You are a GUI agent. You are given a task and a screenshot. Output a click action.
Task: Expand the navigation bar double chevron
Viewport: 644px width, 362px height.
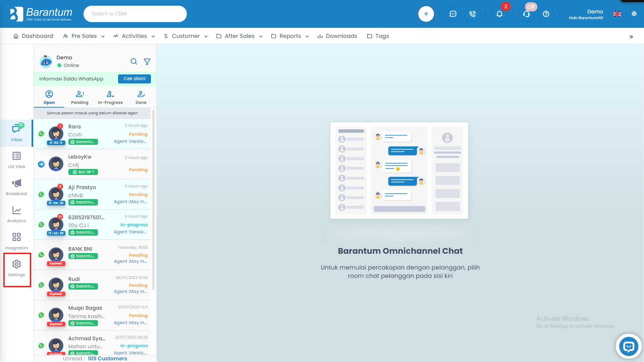tap(631, 37)
